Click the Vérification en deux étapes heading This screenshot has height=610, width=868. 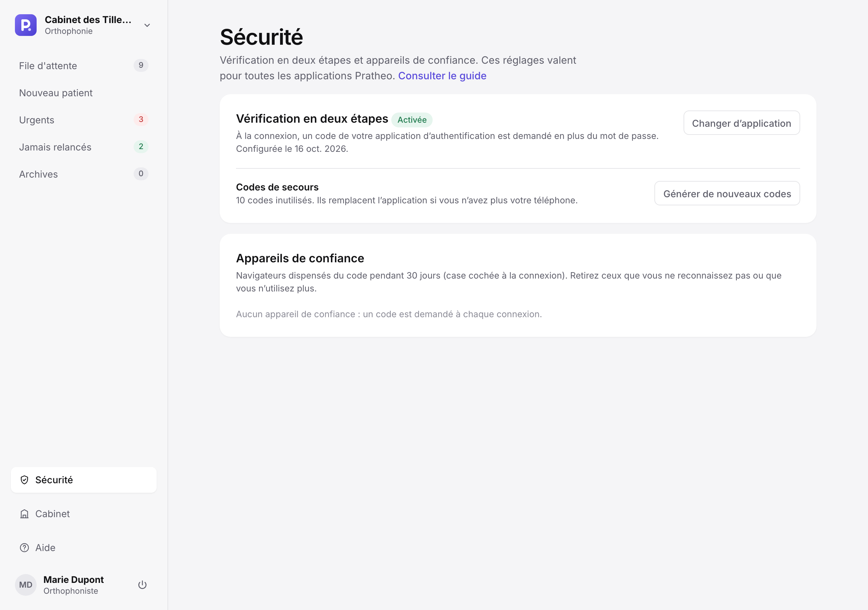[x=312, y=119]
